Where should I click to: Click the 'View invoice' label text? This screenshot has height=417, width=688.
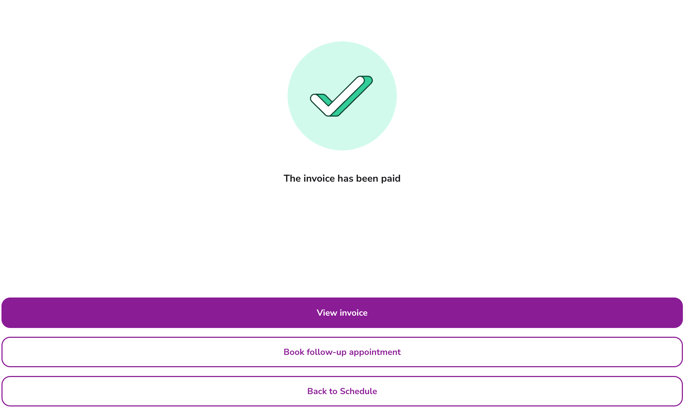pyautogui.click(x=342, y=313)
